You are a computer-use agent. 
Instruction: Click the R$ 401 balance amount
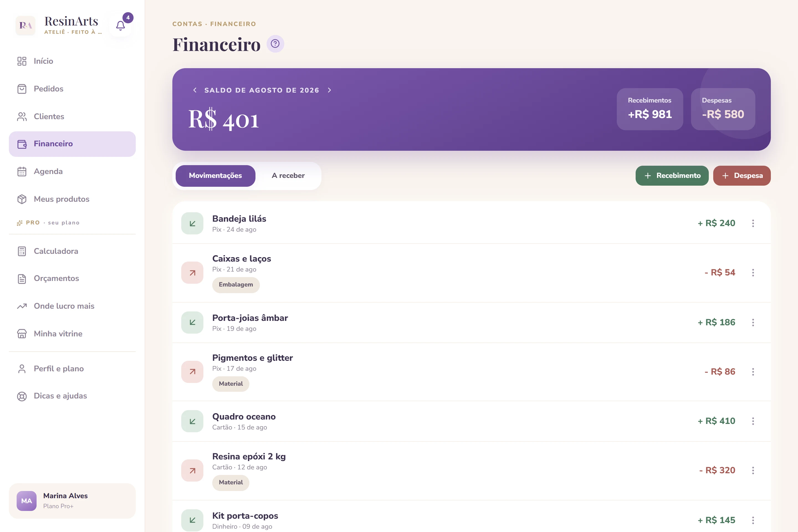click(x=224, y=119)
